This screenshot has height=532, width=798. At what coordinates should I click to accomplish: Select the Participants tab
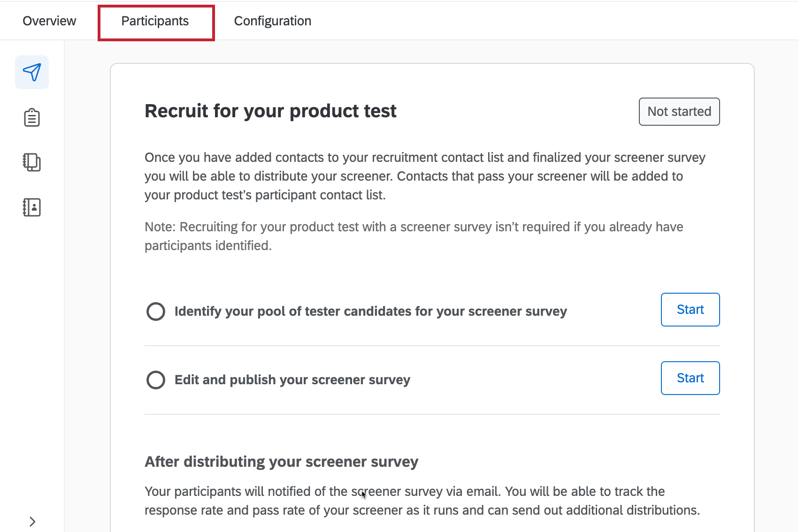pos(155,21)
